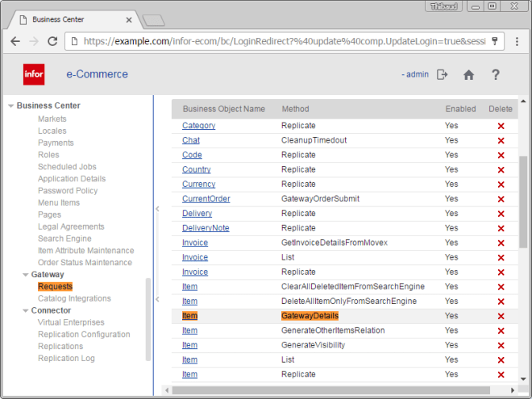Go to the Home icon in header
Viewport: 532px width, 399px height.
[468, 75]
